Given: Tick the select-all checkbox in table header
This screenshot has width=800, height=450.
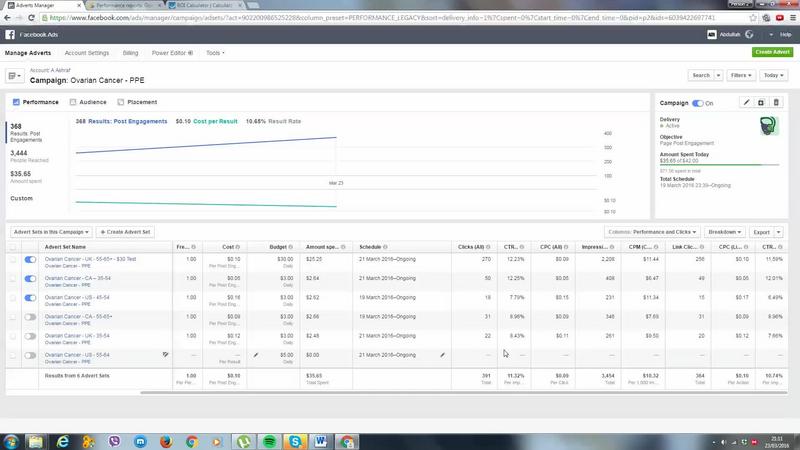Looking at the screenshot, I should [13, 247].
